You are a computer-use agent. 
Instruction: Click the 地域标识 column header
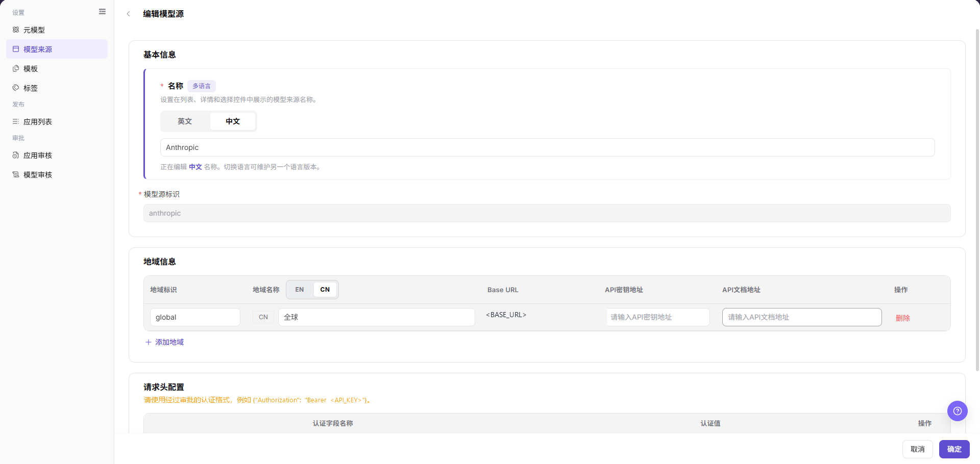[163, 290]
